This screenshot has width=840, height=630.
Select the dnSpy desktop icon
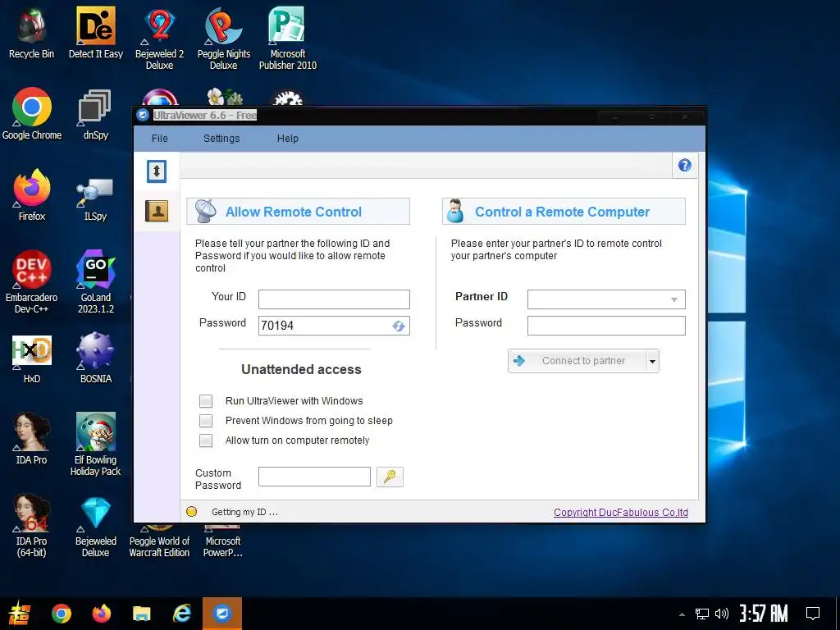point(96,114)
